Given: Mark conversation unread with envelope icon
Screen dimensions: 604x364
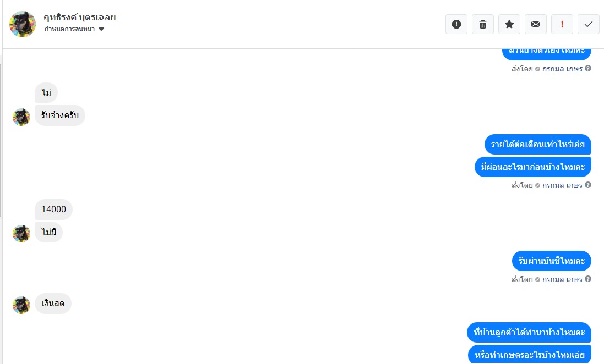Looking at the screenshot, I should [535, 24].
